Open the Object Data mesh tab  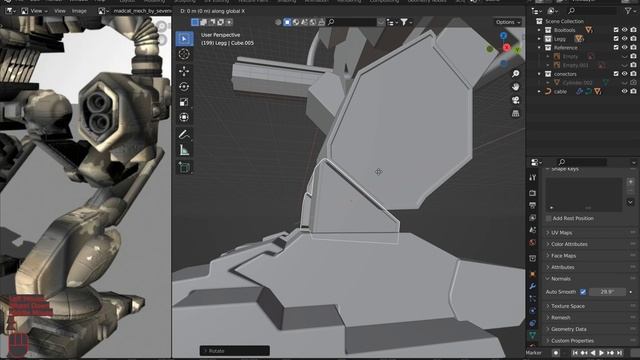(x=532, y=336)
